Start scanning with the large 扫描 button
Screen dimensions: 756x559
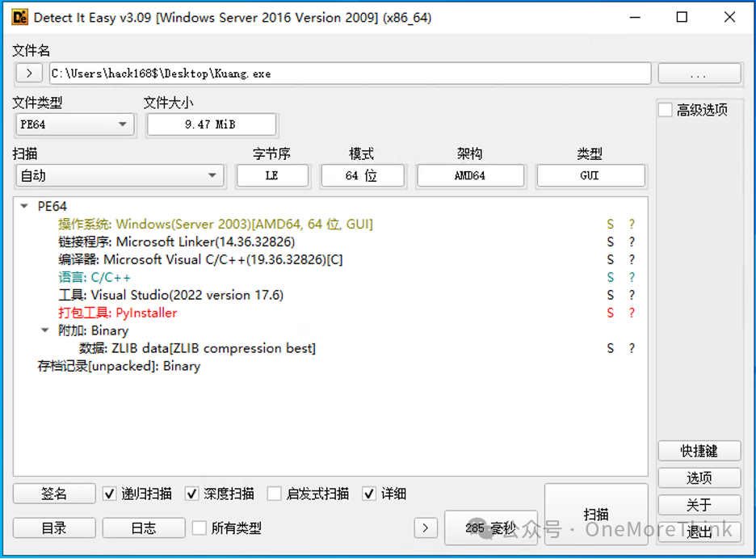tap(596, 515)
